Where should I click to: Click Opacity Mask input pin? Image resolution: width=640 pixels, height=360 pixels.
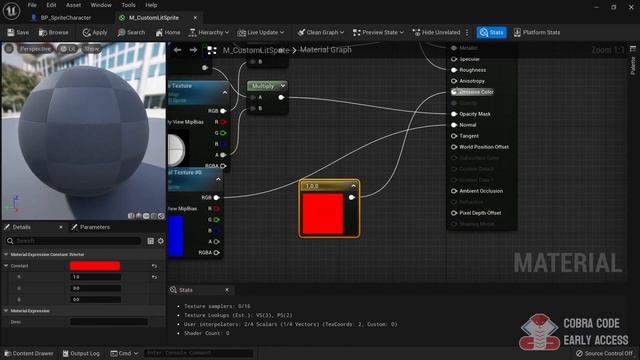(454, 114)
